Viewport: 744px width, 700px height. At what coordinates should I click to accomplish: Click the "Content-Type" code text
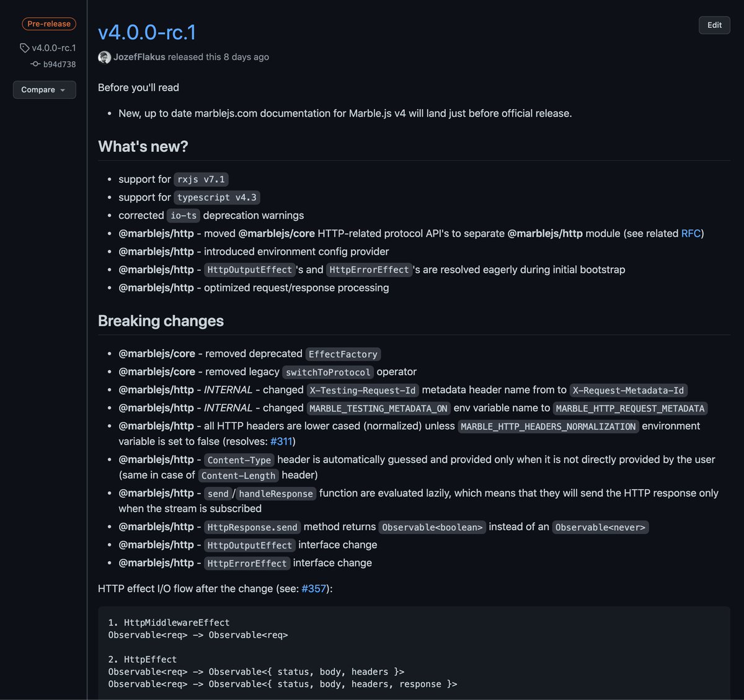[239, 460]
